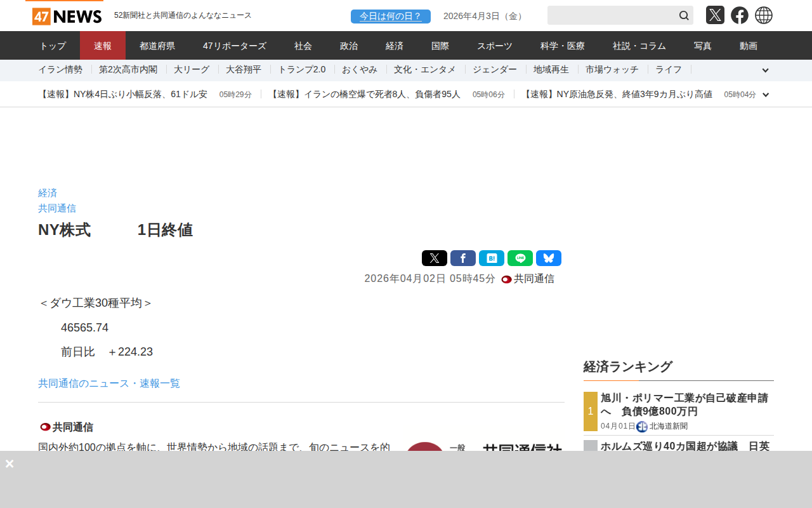812x508 pixels.
Task: Open the Facebook icon in header
Action: [739, 15]
